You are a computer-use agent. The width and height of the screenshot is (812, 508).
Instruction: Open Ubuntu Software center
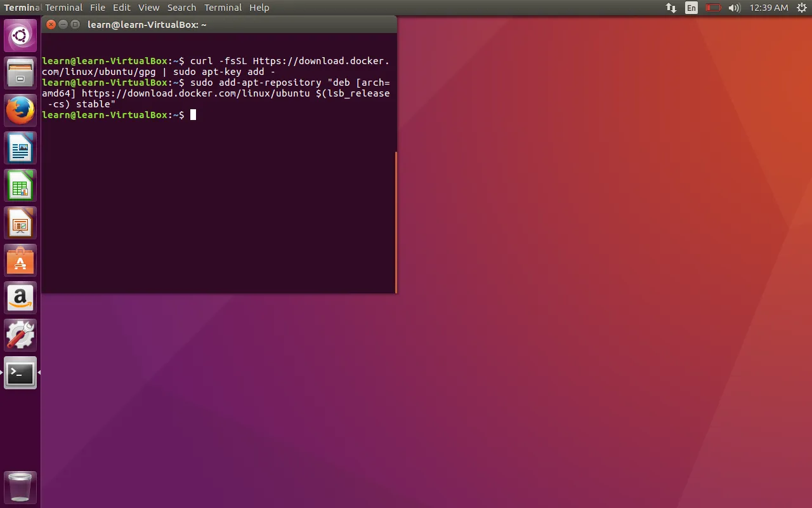click(20, 260)
